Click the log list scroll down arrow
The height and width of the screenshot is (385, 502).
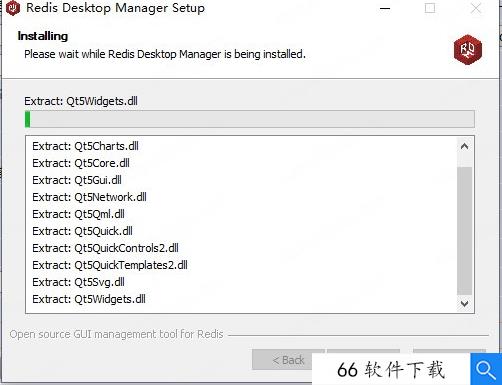pyautogui.click(x=464, y=303)
